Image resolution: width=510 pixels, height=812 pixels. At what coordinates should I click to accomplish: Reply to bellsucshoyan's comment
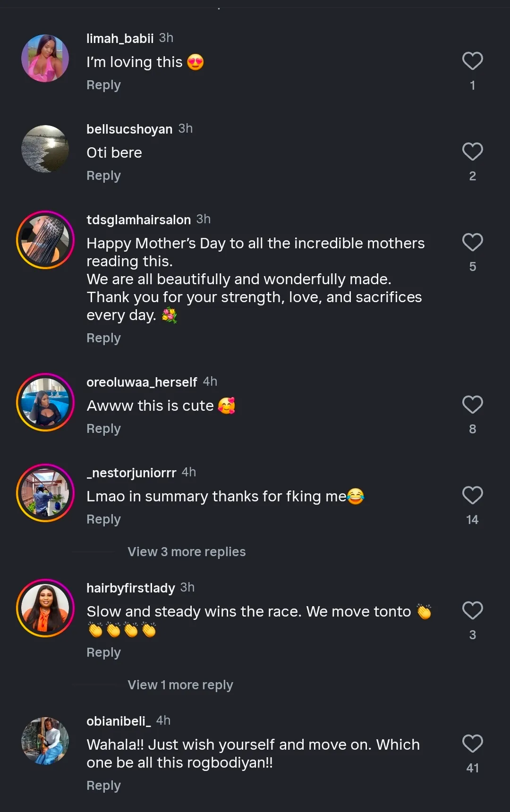103,176
